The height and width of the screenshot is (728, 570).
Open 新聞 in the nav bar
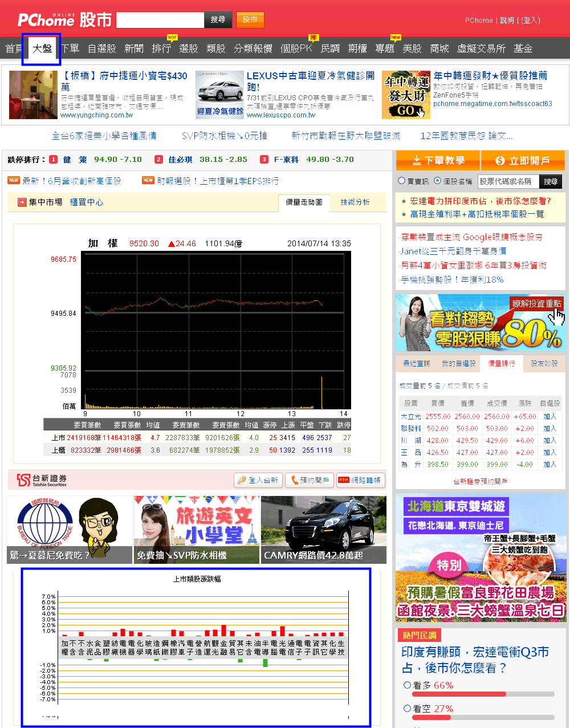tap(134, 48)
